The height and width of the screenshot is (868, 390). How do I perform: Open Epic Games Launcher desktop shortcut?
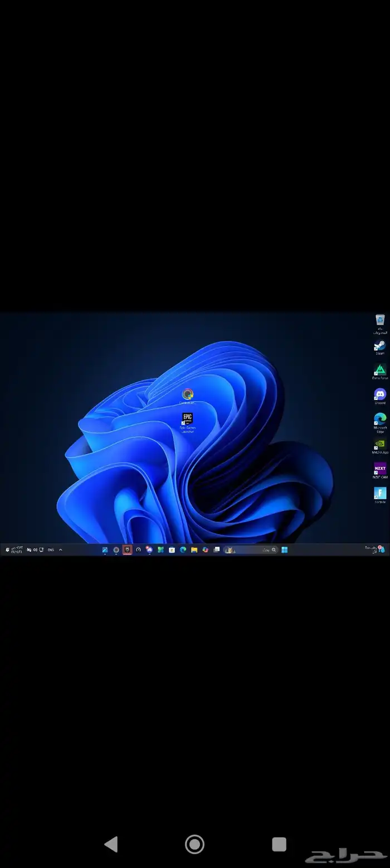188,420
